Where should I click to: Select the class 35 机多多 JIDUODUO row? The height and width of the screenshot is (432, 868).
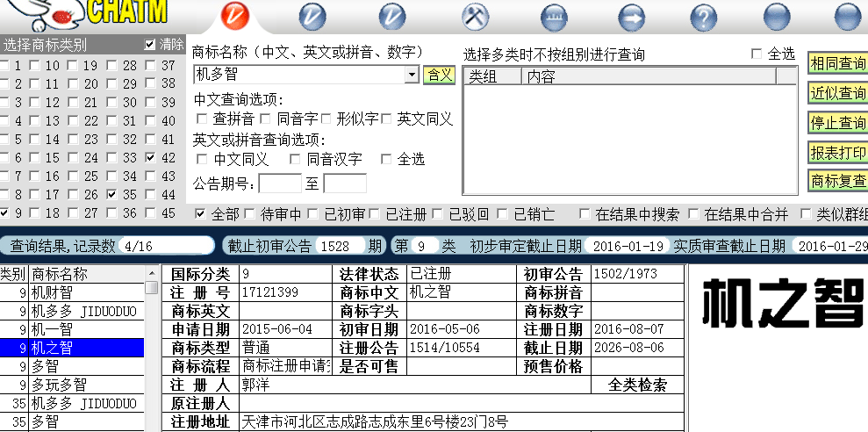(x=72, y=403)
